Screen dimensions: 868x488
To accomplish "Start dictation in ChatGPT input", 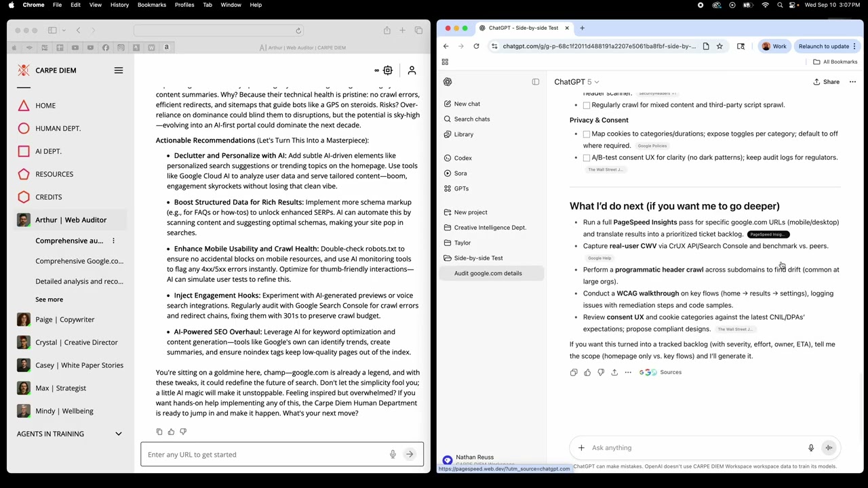I will point(811,448).
